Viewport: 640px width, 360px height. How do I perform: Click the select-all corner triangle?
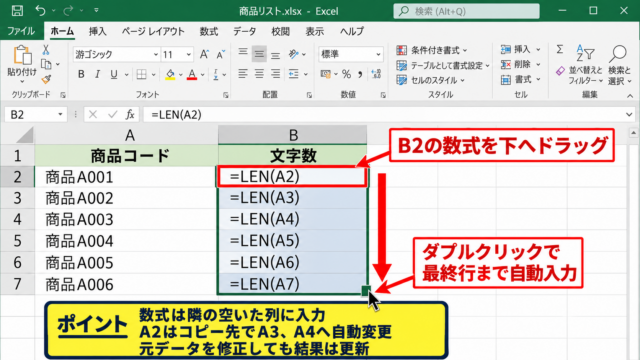point(25,136)
